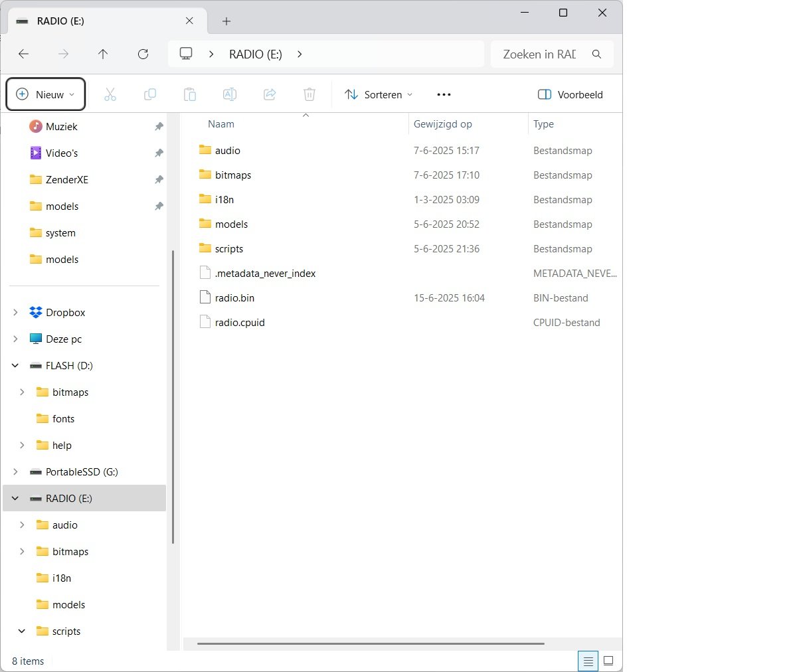Sort by the Naam column header
The height and width of the screenshot is (672, 789).
(221, 124)
